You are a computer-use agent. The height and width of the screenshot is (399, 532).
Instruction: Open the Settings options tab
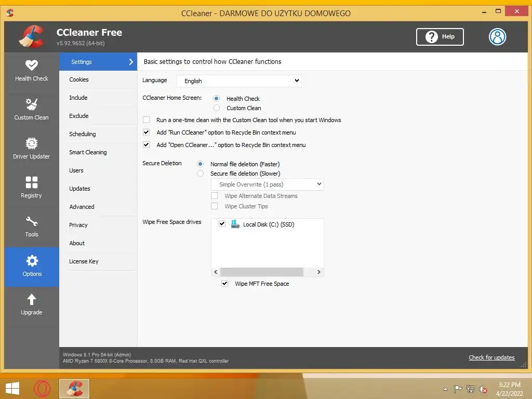pos(98,62)
